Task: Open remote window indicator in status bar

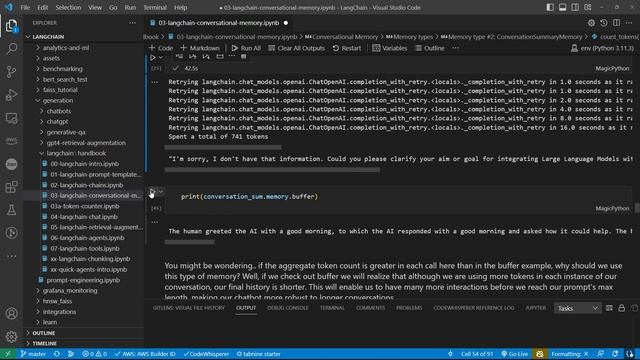Action: coord(8,354)
